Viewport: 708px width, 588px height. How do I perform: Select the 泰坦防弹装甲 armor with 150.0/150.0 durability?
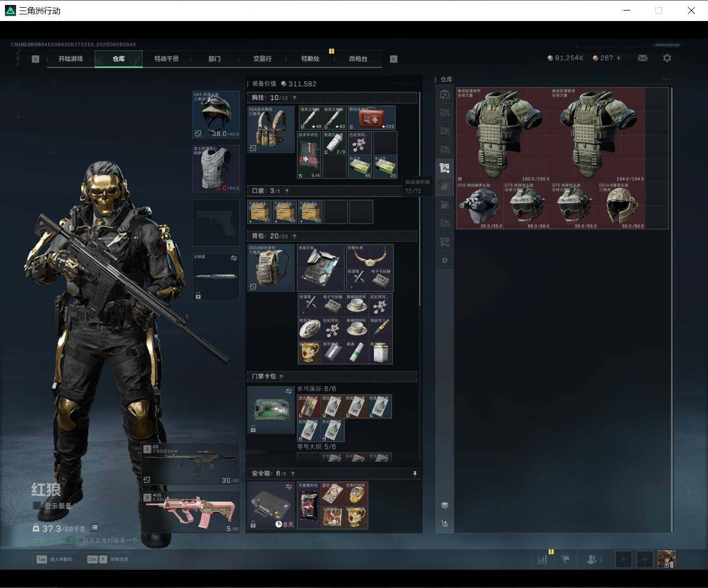504,134
